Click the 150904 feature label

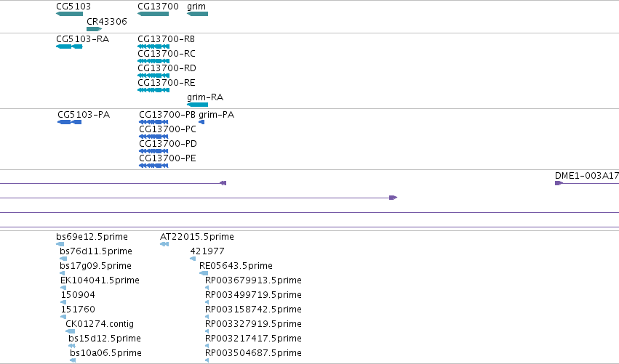pos(78,295)
